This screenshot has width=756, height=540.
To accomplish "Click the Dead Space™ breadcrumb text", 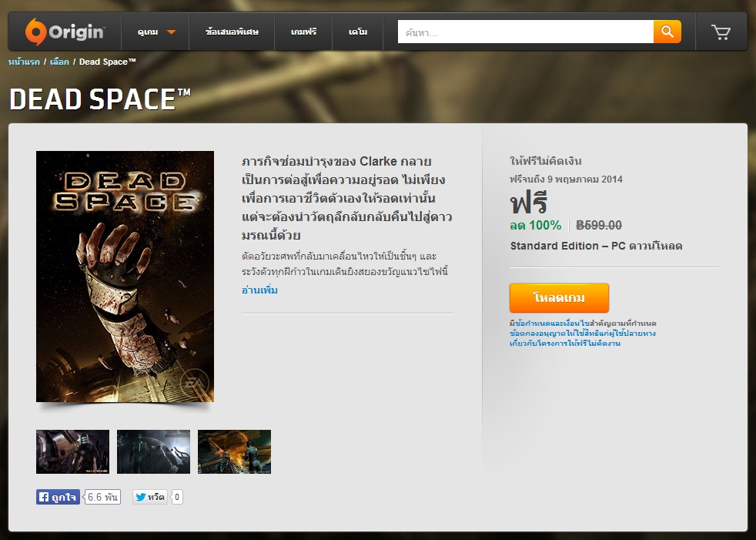I will coord(108,62).
